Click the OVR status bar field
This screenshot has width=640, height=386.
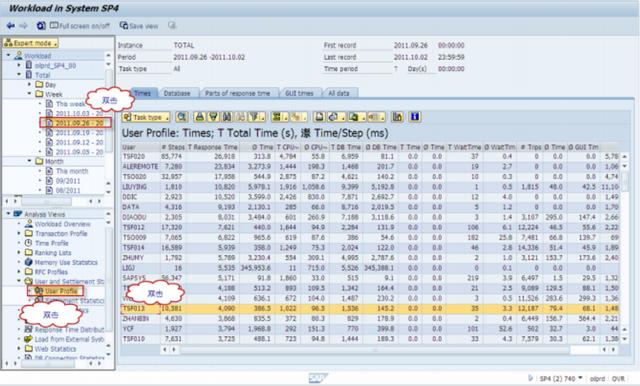pos(618,379)
